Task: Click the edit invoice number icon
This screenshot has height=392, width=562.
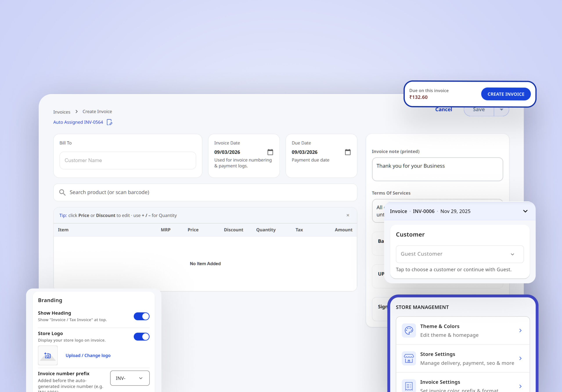Action: pyautogui.click(x=109, y=122)
